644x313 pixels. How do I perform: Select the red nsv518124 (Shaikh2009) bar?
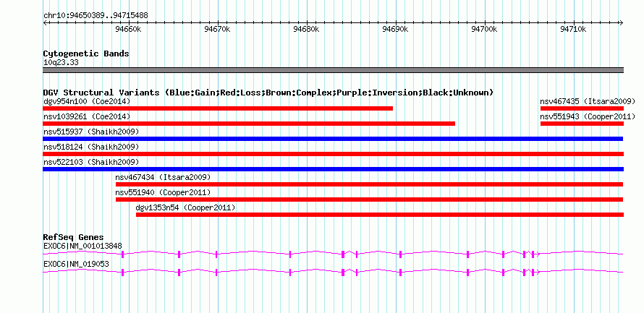pos(333,154)
